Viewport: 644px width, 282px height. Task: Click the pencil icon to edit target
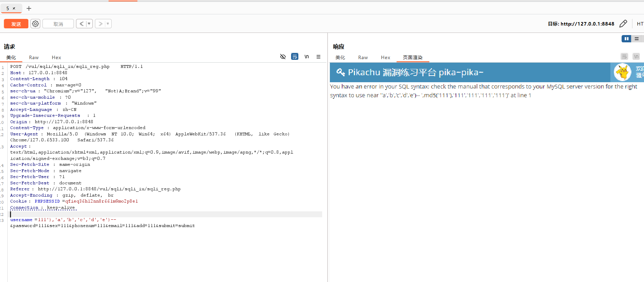click(x=623, y=24)
